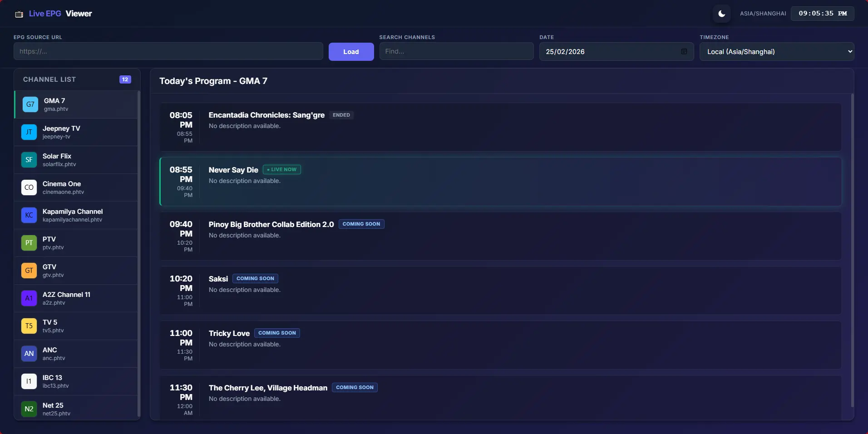Screen dimensions: 868x434
Task: Open the Timezone dropdown Local (Asia/Shanghai)
Action: (777, 52)
